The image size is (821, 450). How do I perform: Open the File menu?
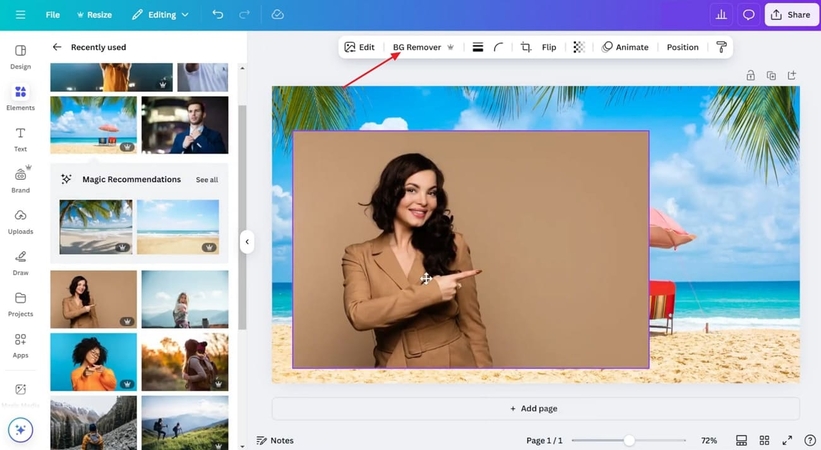tap(53, 15)
